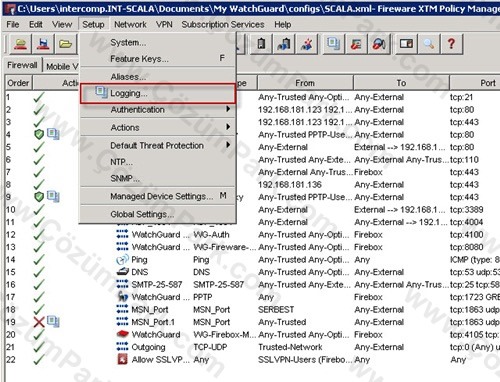
Task: Choose Aliases... from the Setup menu
Action: coord(158,77)
